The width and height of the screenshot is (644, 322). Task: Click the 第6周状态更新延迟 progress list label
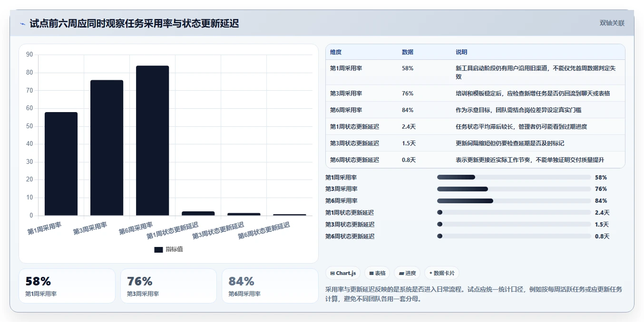tap(350, 236)
